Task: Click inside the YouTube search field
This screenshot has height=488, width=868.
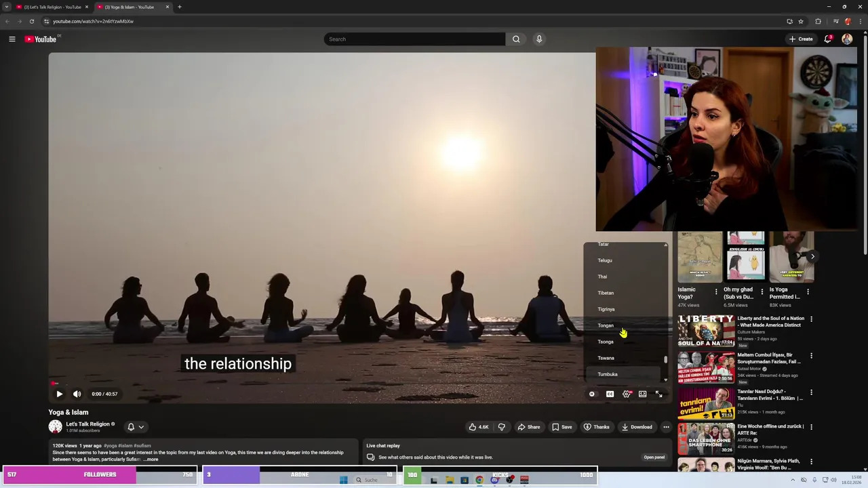Action: point(414,39)
